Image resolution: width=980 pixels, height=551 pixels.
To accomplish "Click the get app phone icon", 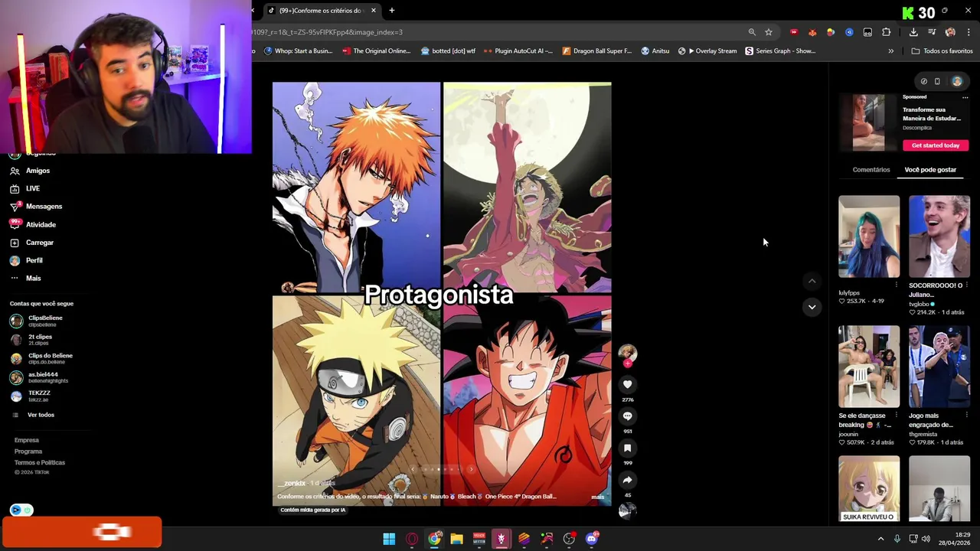I will pos(937,81).
